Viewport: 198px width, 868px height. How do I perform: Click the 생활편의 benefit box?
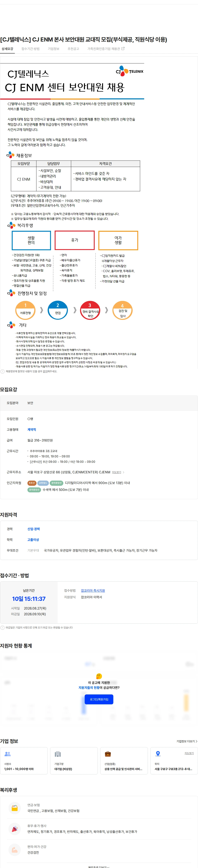coord(31,240)
